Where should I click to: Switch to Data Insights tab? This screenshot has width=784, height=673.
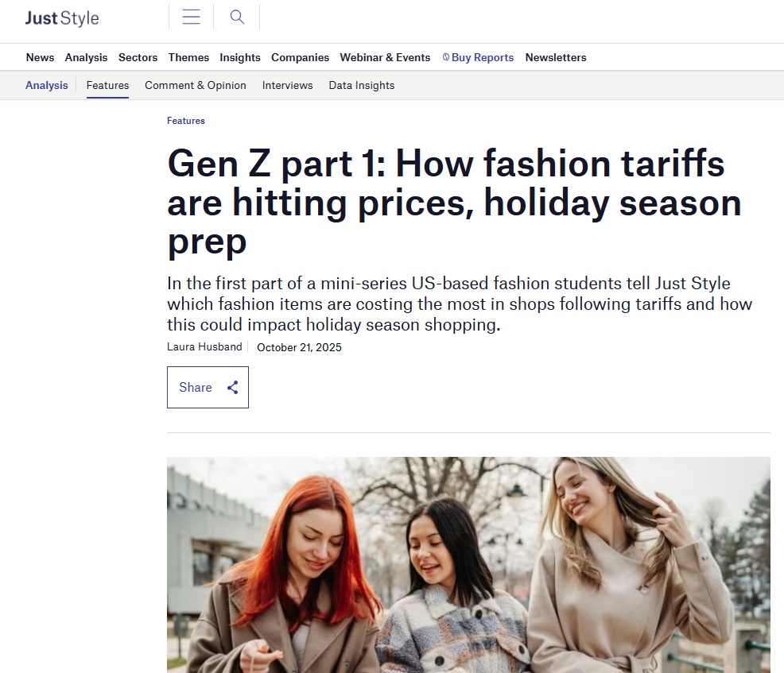[x=362, y=85]
